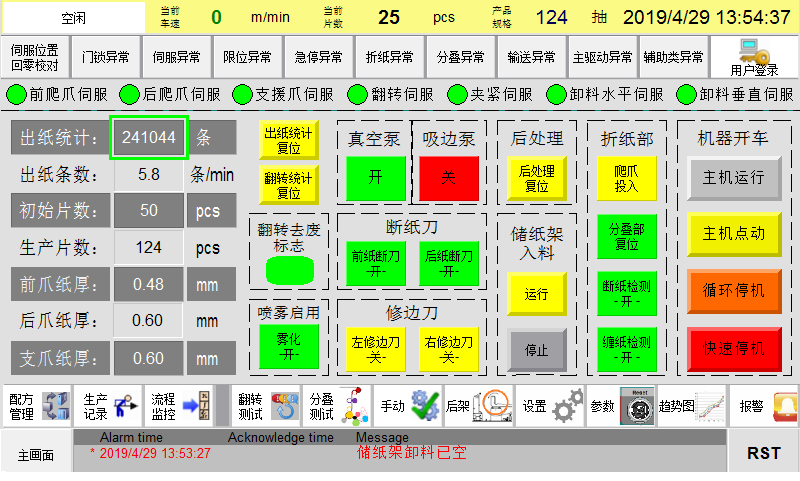Open 设置 settings gears
This screenshot has height=481, width=800.
pos(551,406)
